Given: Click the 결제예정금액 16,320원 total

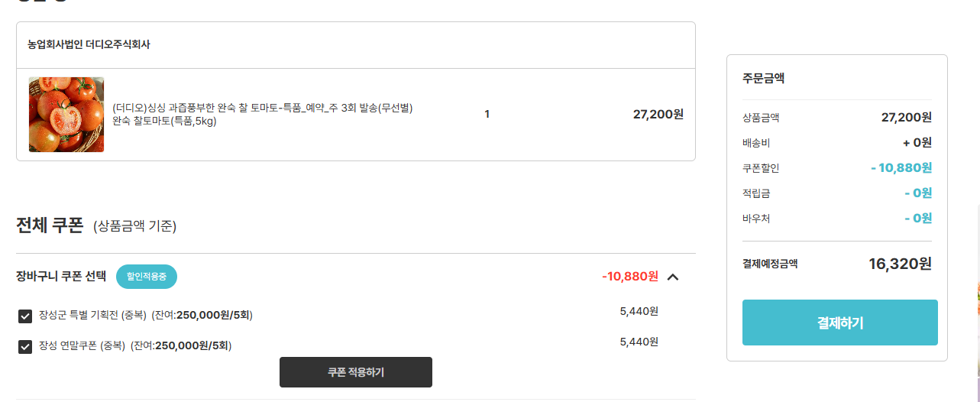Looking at the screenshot, I should [900, 264].
